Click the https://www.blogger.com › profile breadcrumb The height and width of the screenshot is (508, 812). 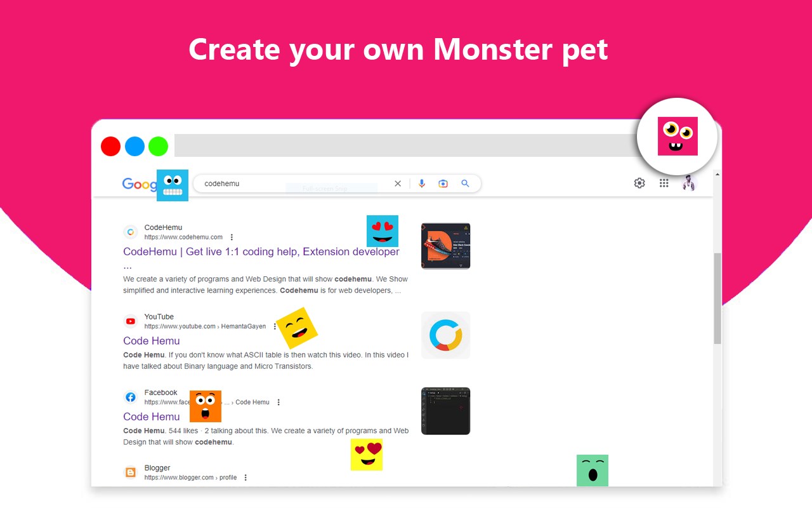tap(190, 478)
